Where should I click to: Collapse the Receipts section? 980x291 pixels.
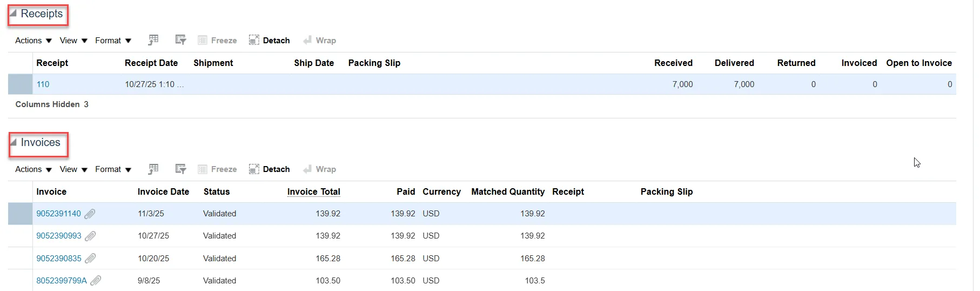point(14,14)
